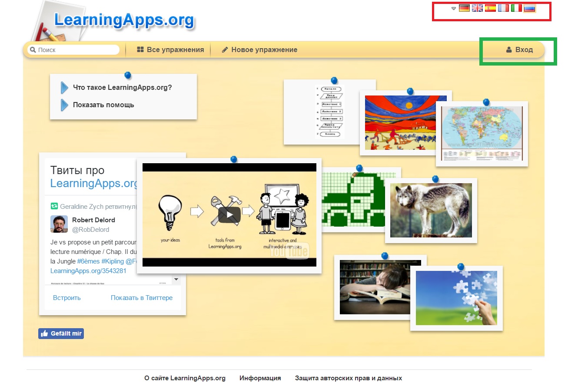Viewport: 588px width, 392px height.
Task: Open "Показать в Твиттере" link
Action: coord(142,297)
